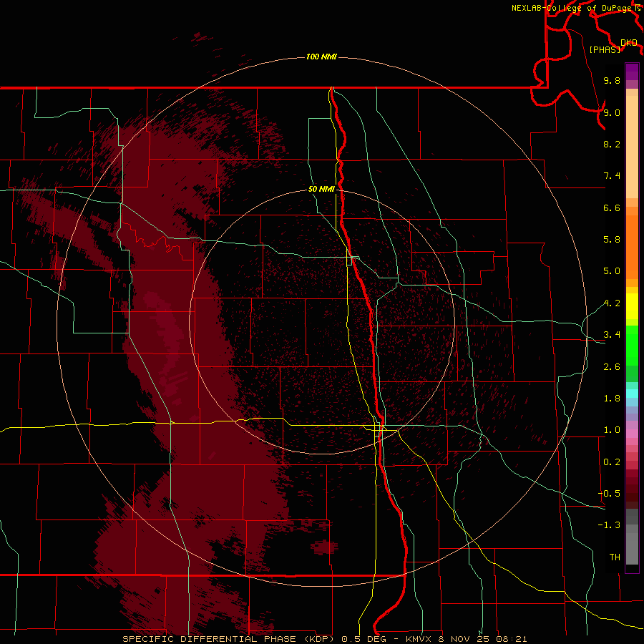This screenshot has width=644, height=644.
Task: Pick the bright orange segment of color bar
Action: click(632, 248)
